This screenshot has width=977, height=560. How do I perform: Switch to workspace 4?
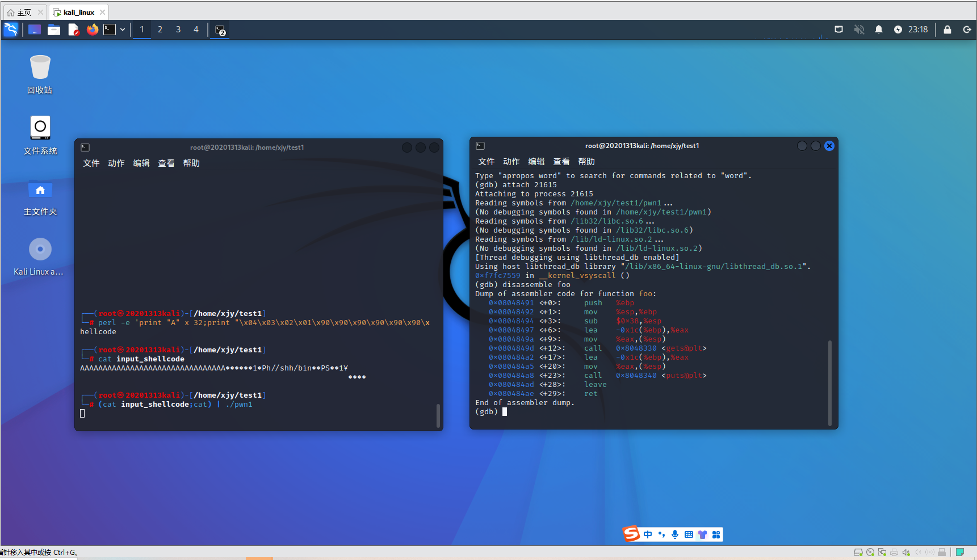click(x=196, y=30)
